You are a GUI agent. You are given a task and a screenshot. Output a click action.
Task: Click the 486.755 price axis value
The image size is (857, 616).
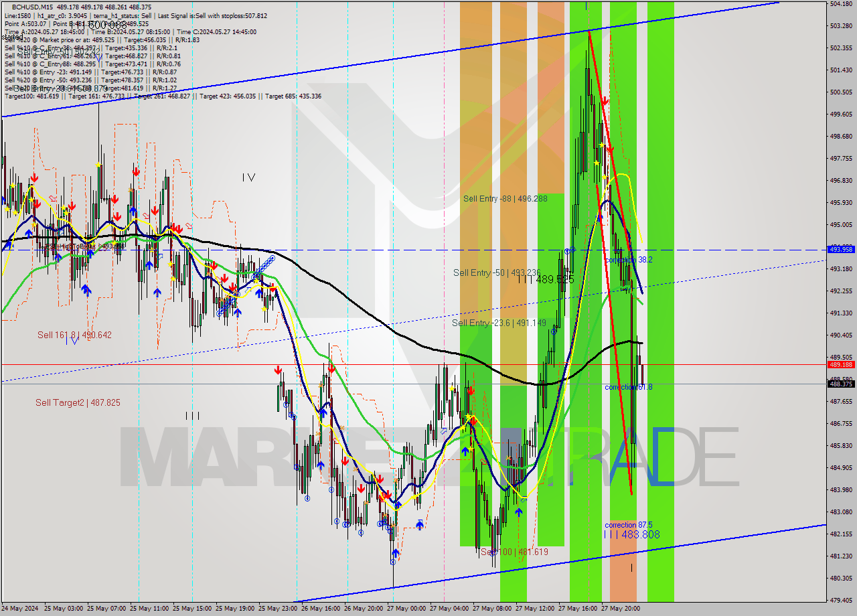[841, 424]
